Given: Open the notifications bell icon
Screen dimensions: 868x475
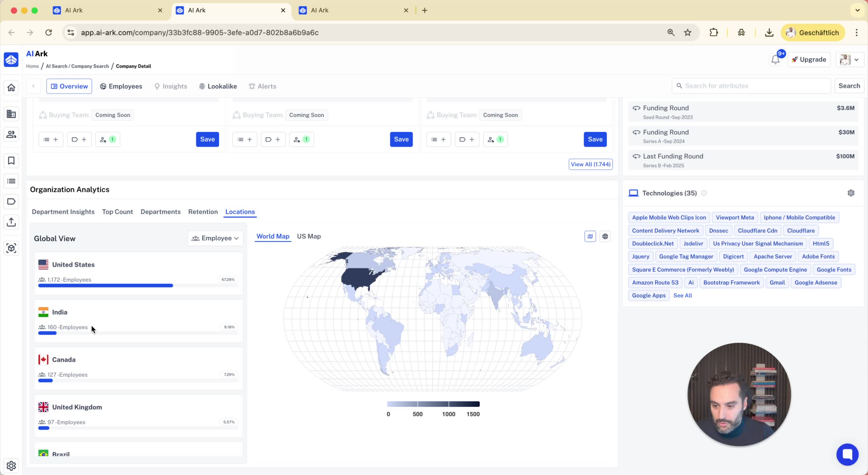Looking at the screenshot, I should point(775,60).
